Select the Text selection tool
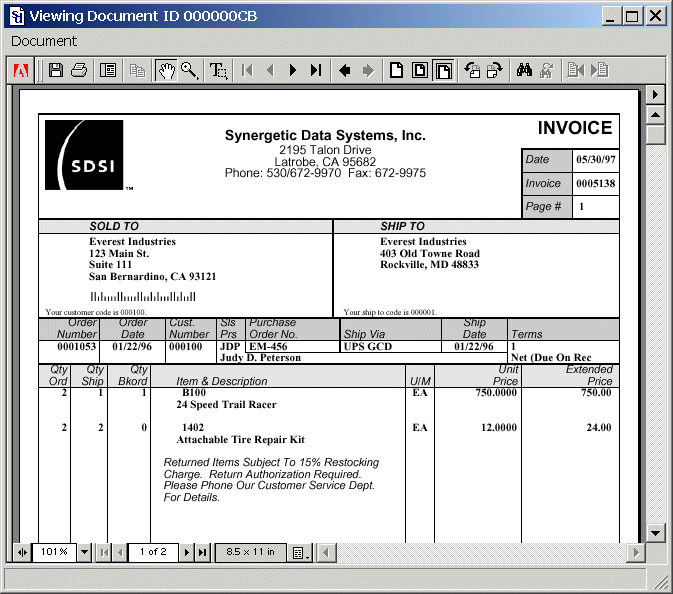This screenshot has width=673, height=594. (x=218, y=70)
